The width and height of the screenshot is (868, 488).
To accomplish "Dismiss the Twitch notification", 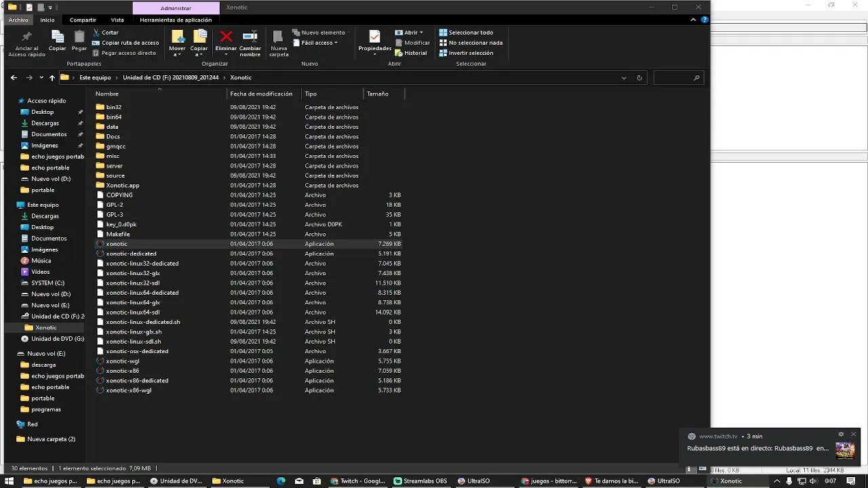I will point(854,434).
